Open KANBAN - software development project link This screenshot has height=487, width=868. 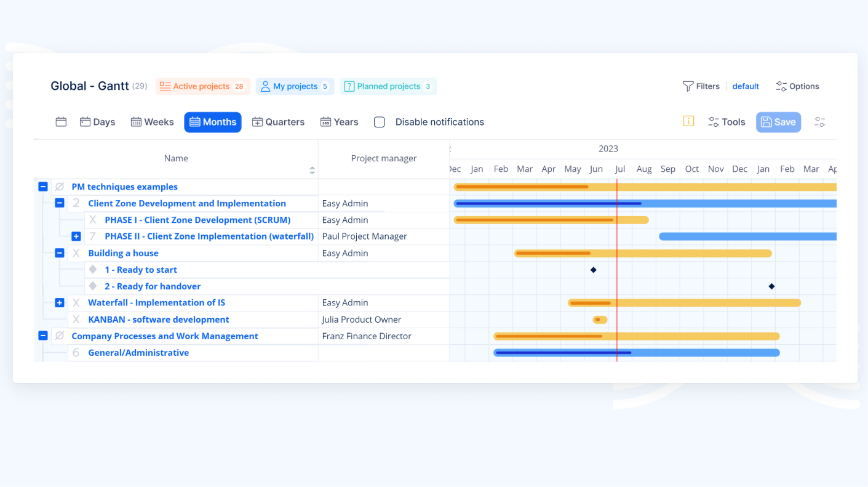[158, 320]
